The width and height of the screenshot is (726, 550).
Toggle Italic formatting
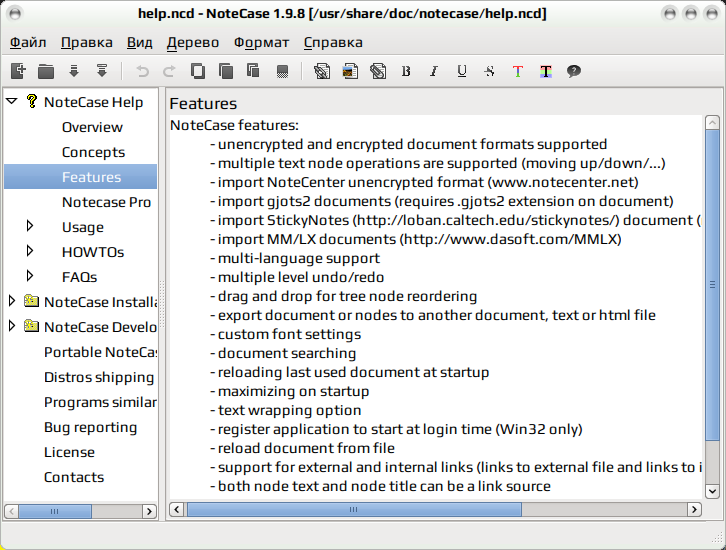point(434,71)
